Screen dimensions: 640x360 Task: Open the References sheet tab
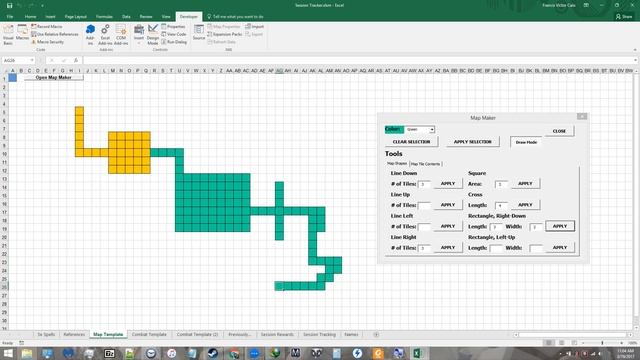click(74, 334)
